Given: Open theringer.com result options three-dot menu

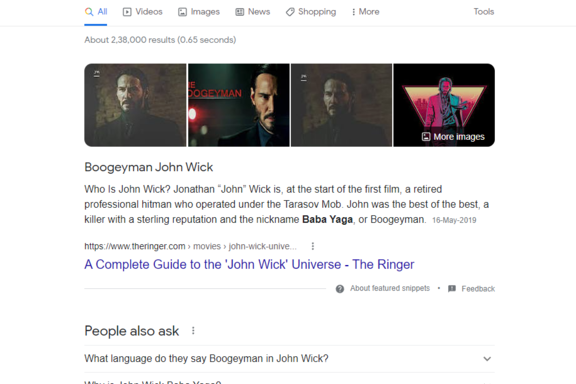Looking at the screenshot, I should (x=313, y=246).
